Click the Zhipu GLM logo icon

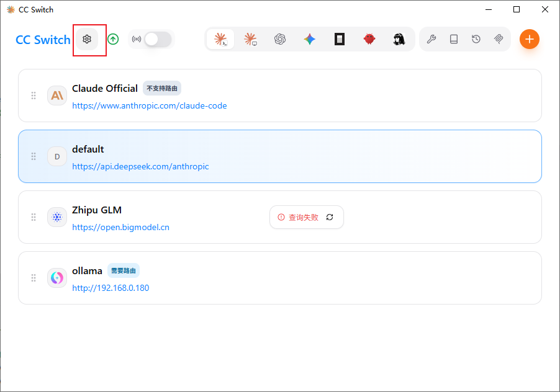(x=57, y=217)
